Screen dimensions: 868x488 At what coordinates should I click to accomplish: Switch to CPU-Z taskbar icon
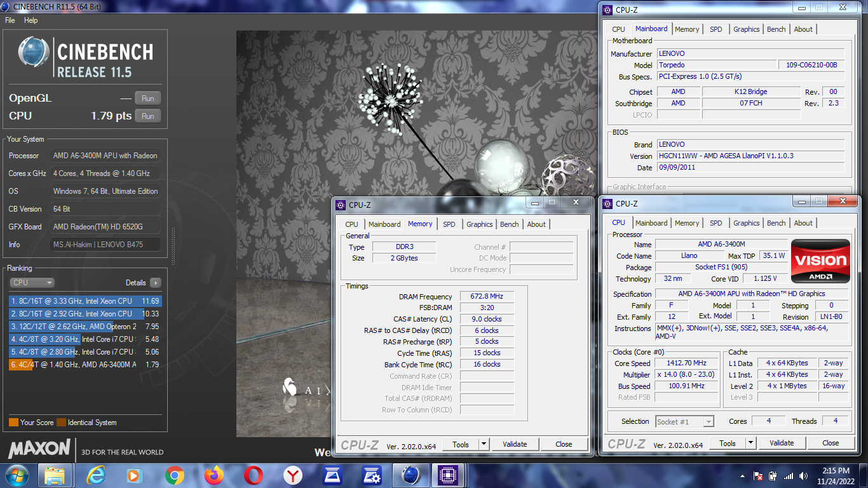coord(449,475)
